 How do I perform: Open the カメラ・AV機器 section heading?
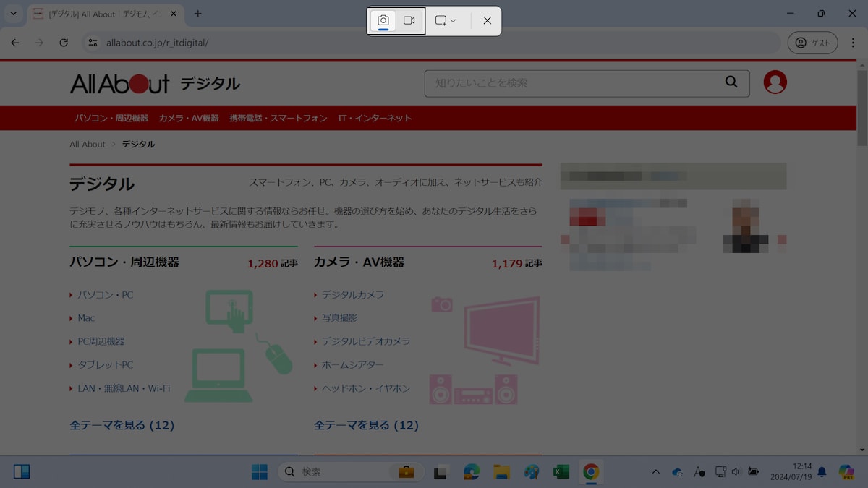pyautogui.click(x=359, y=262)
